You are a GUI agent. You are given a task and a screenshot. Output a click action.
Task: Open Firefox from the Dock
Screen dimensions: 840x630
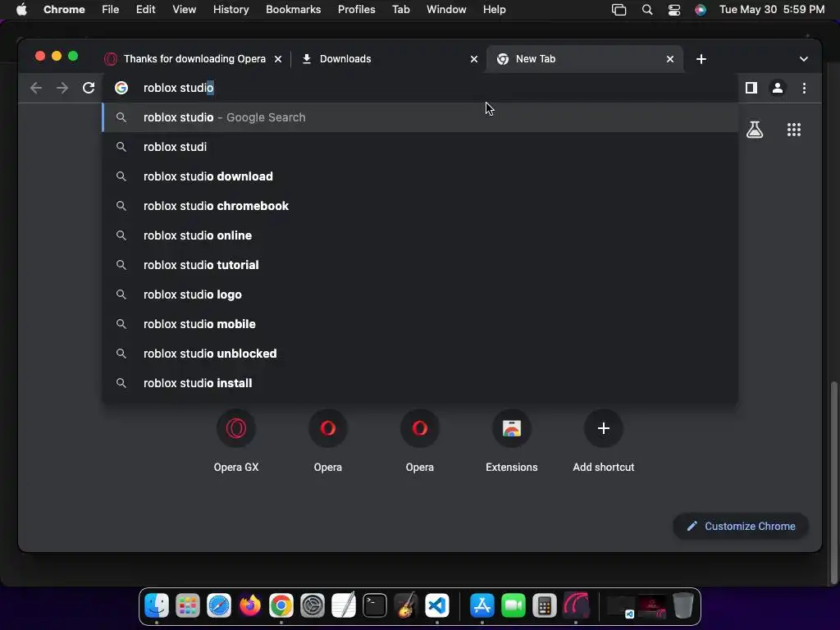(x=249, y=605)
